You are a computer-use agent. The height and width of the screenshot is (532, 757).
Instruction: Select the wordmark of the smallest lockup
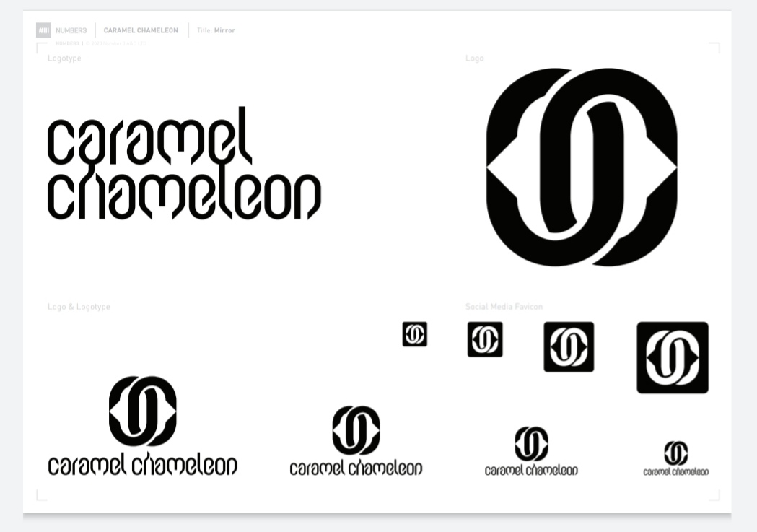(676, 471)
